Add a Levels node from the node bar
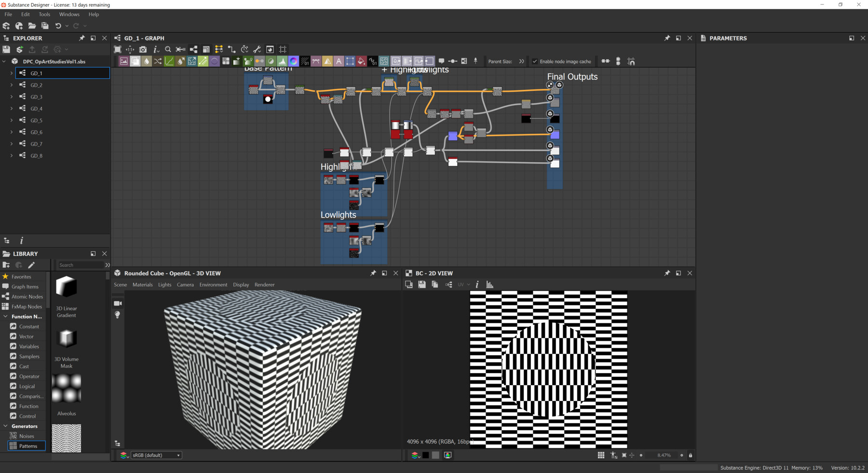This screenshot has height=473, width=868. point(282,61)
